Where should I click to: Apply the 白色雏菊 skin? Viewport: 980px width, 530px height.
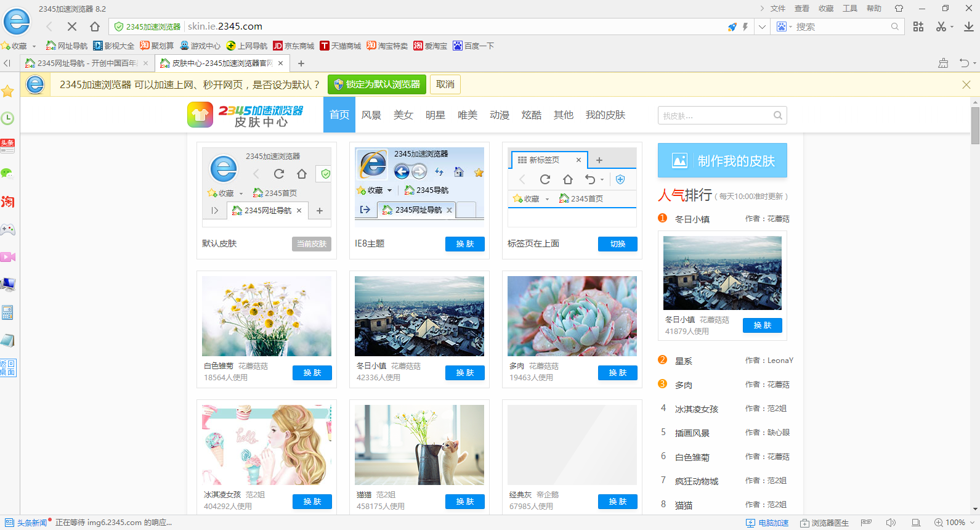coord(312,373)
